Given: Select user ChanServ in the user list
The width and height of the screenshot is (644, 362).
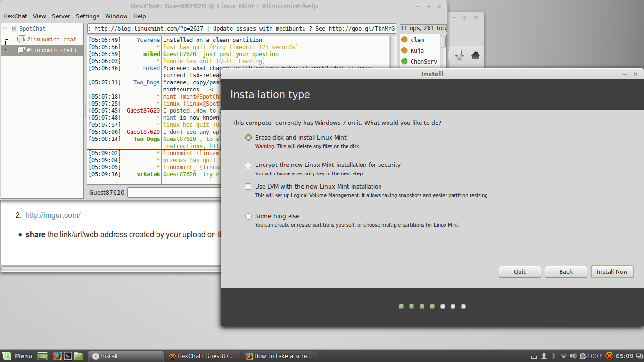Looking at the screenshot, I should [424, 62].
